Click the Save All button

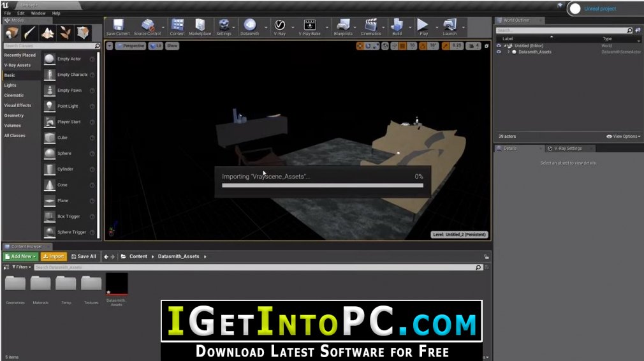(x=84, y=256)
